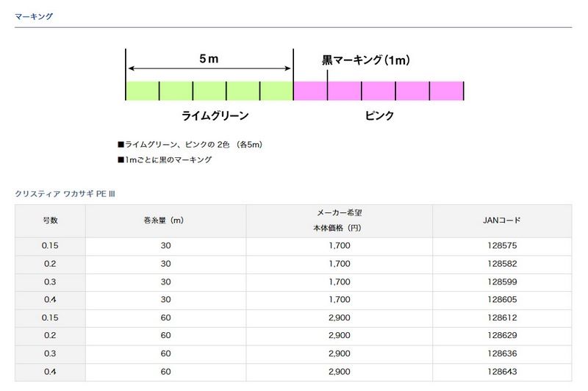Screen dimensions: 588x391
Task: Click the 1mごとに黒のマーキング note
Action: pyautogui.click(x=165, y=160)
